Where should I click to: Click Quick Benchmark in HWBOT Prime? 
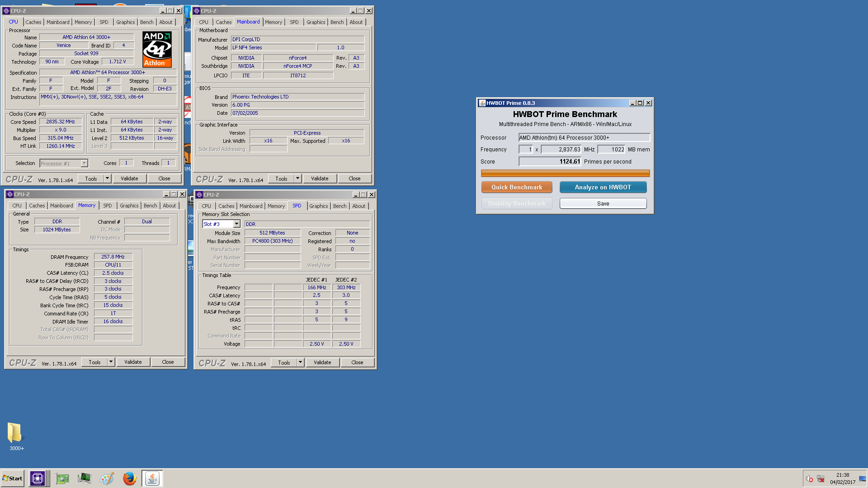[x=517, y=187]
